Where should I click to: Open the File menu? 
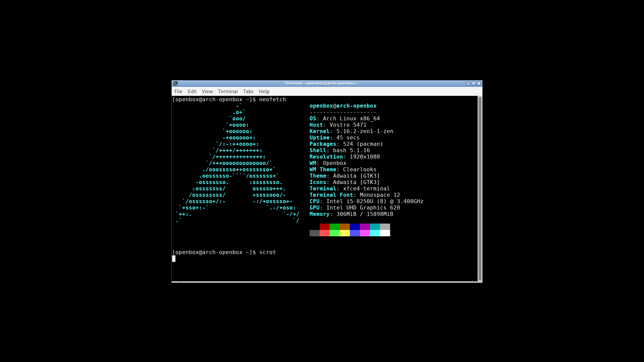point(178,92)
